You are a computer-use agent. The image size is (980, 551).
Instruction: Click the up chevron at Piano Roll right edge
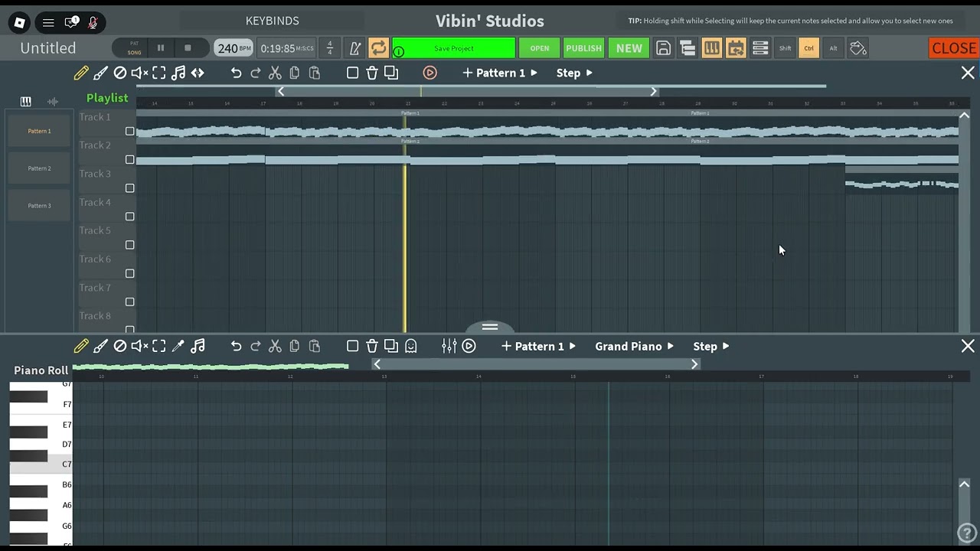pos(964,484)
